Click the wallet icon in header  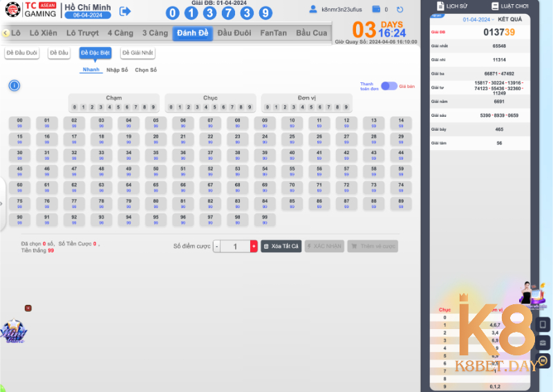[x=376, y=10]
